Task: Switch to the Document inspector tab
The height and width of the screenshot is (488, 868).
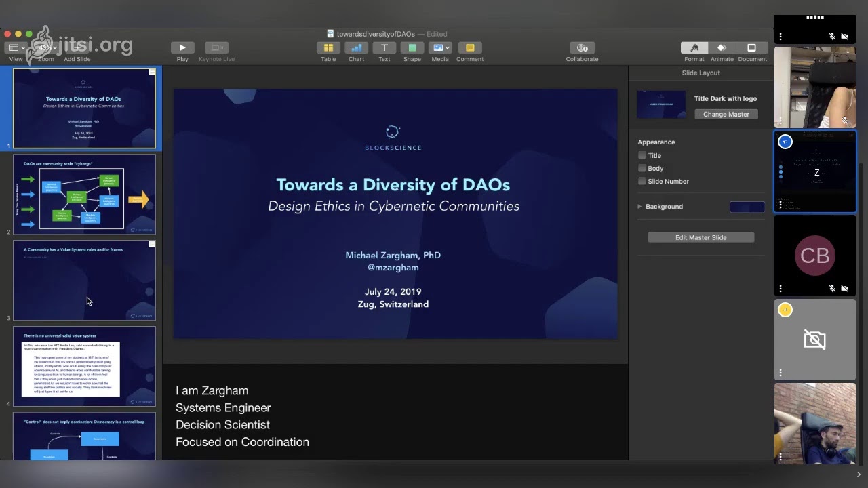Action: coord(751,48)
